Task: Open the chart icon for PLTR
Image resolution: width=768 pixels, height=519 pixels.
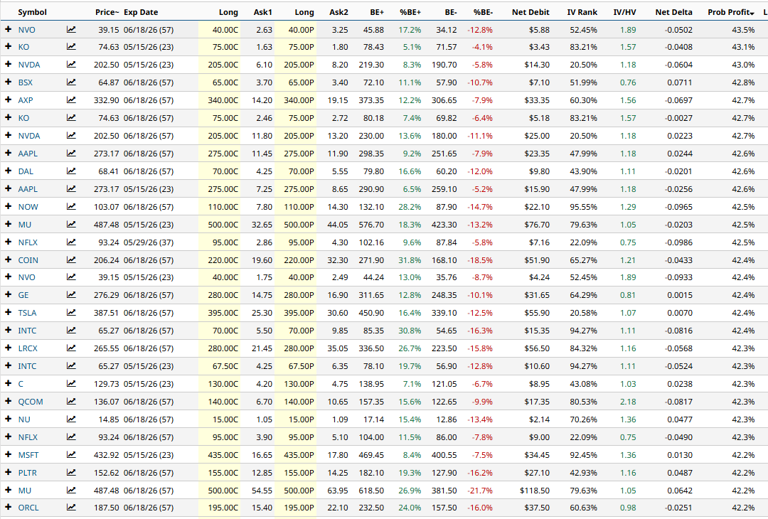Action: click(71, 473)
